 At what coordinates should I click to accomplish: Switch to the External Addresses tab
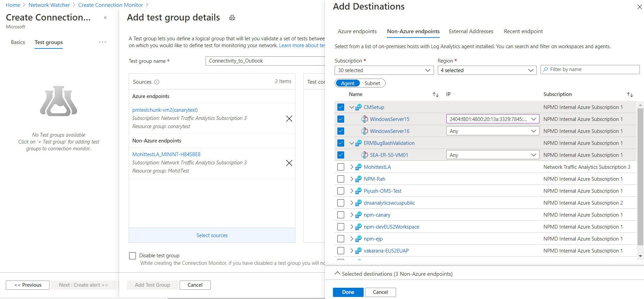[x=471, y=31]
